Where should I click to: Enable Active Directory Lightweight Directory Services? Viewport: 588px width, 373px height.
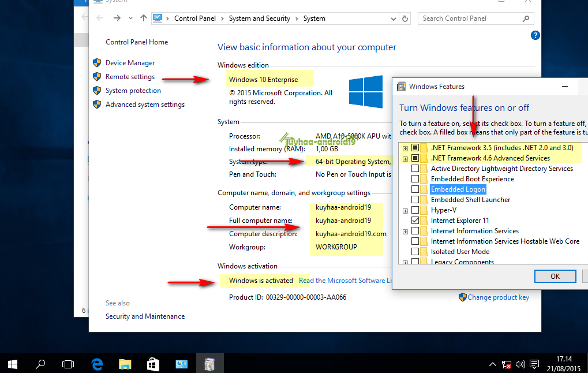point(415,169)
